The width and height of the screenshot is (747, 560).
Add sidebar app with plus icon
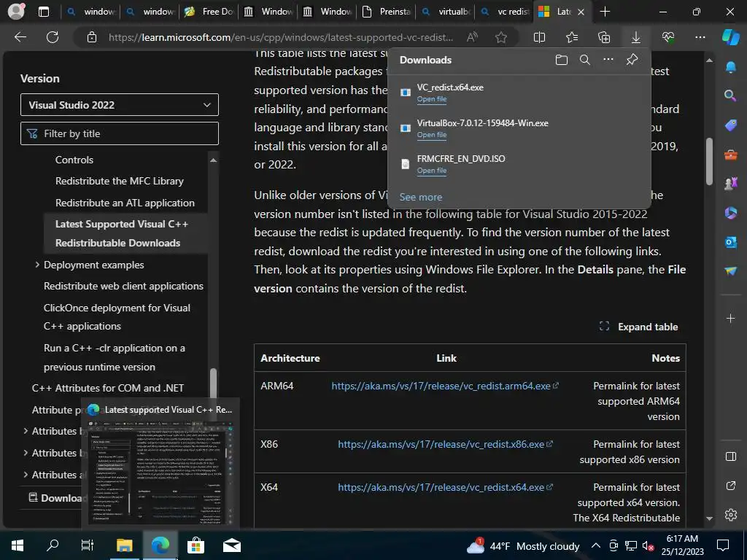730,318
